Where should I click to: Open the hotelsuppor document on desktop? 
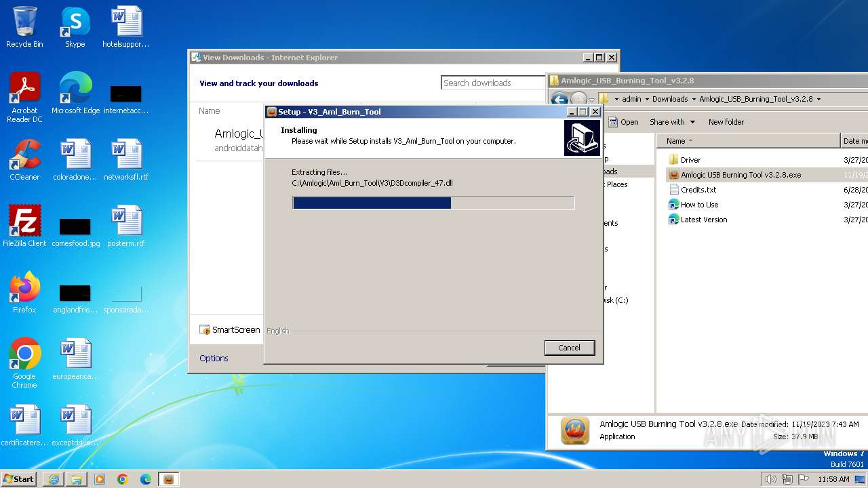[x=125, y=27]
